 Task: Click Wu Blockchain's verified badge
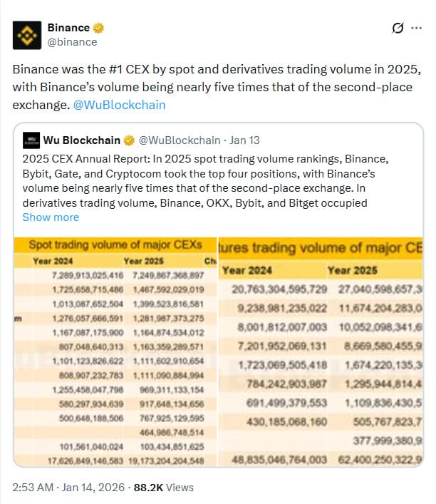tap(130, 140)
